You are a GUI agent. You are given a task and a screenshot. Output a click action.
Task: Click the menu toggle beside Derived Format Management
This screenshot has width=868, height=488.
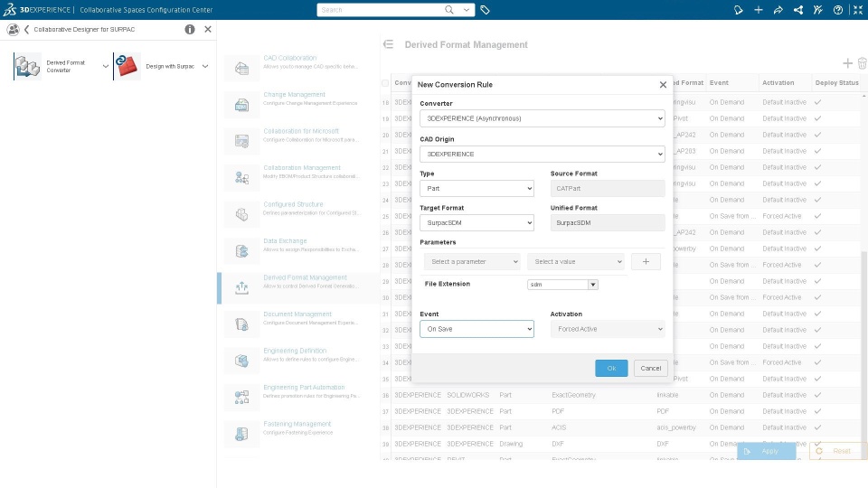pos(389,44)
